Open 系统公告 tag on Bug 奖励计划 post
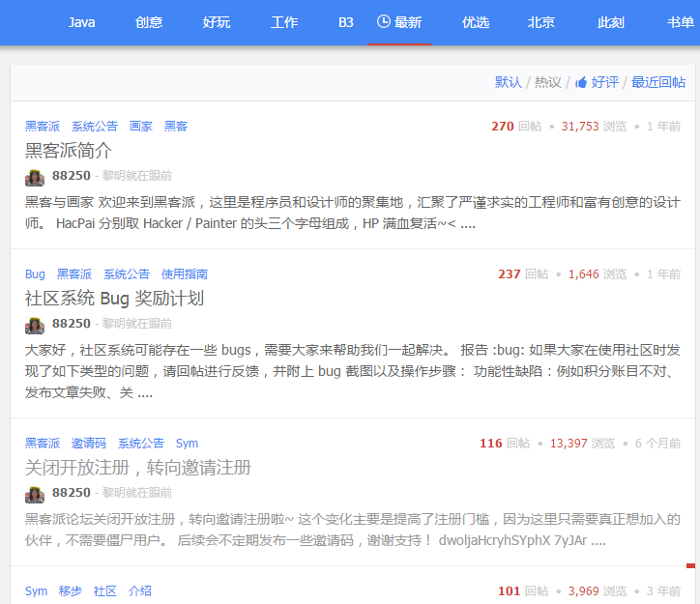The image size is (700, 604). (x=127, y=273)
